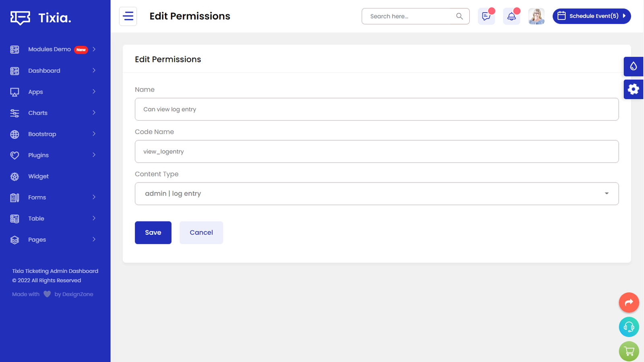Open the notification bell icon
Image resolution: width=644 pixels, height=362 pixels.
512,16
